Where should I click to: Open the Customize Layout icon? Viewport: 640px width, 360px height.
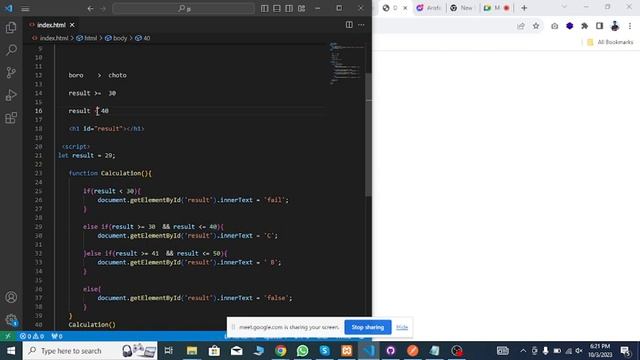coord(302,9)
